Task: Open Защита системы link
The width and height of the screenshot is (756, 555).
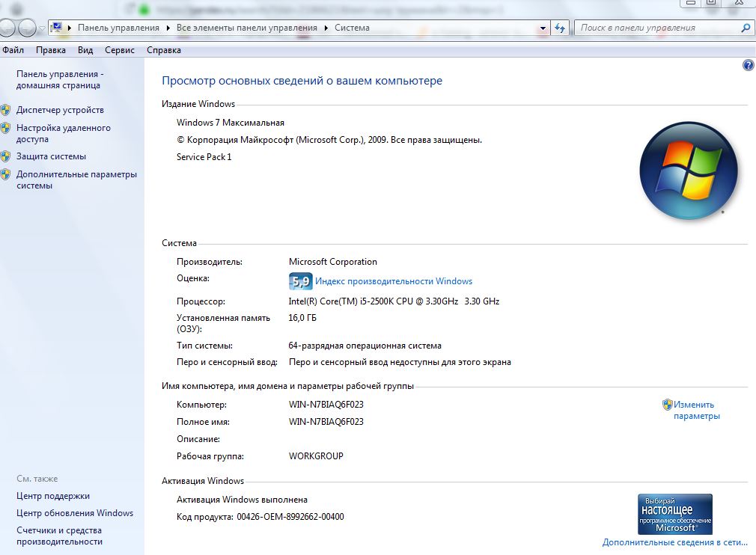Action: 51,156
